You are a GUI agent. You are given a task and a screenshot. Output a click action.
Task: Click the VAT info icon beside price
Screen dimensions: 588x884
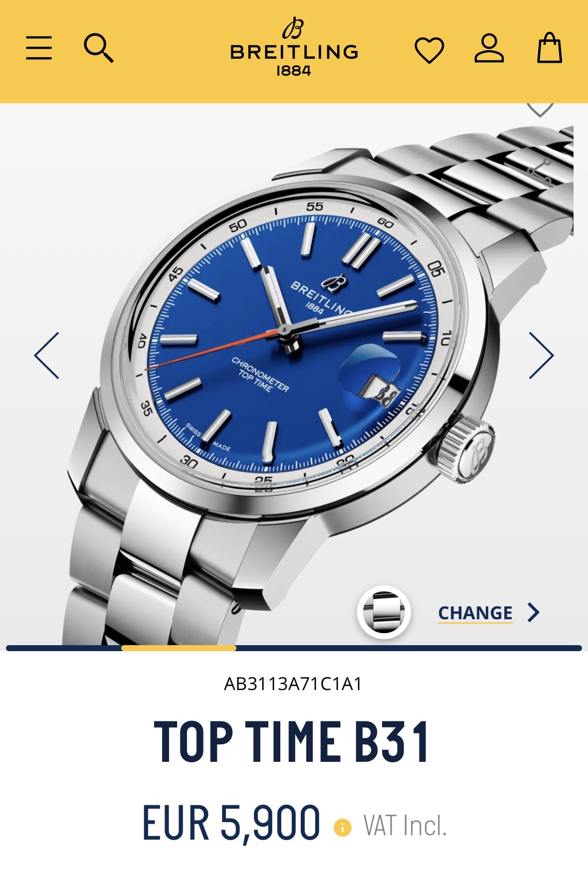tap(343, 827)
